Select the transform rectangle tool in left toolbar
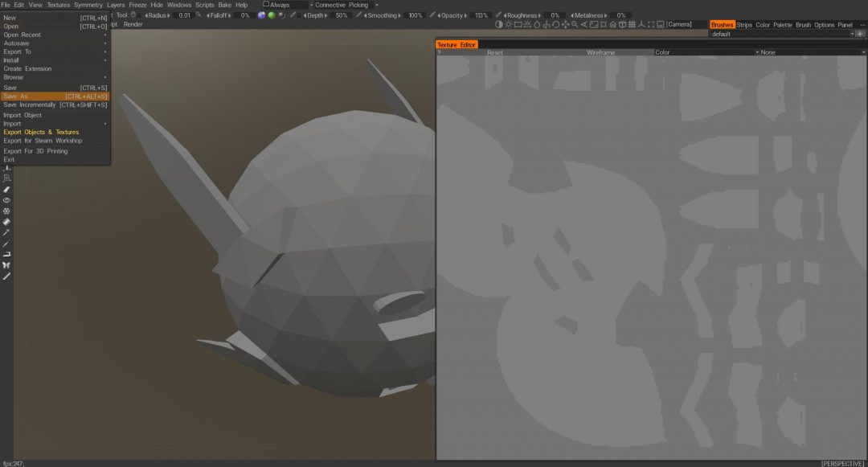Viewport: 868px width, 467px height. [6, 178]
